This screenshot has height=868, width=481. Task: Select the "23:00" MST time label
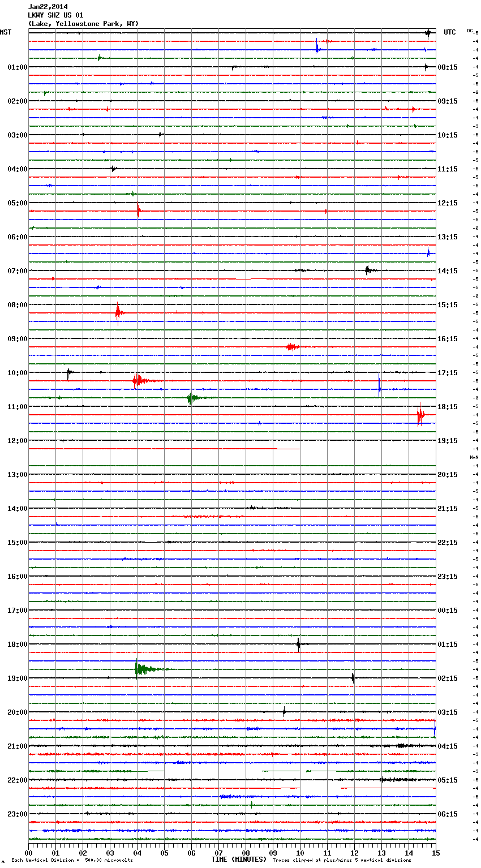(18, 814)
